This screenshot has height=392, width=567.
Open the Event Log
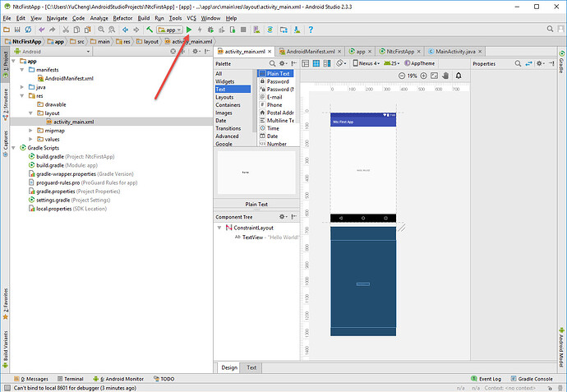pos(486,379)
